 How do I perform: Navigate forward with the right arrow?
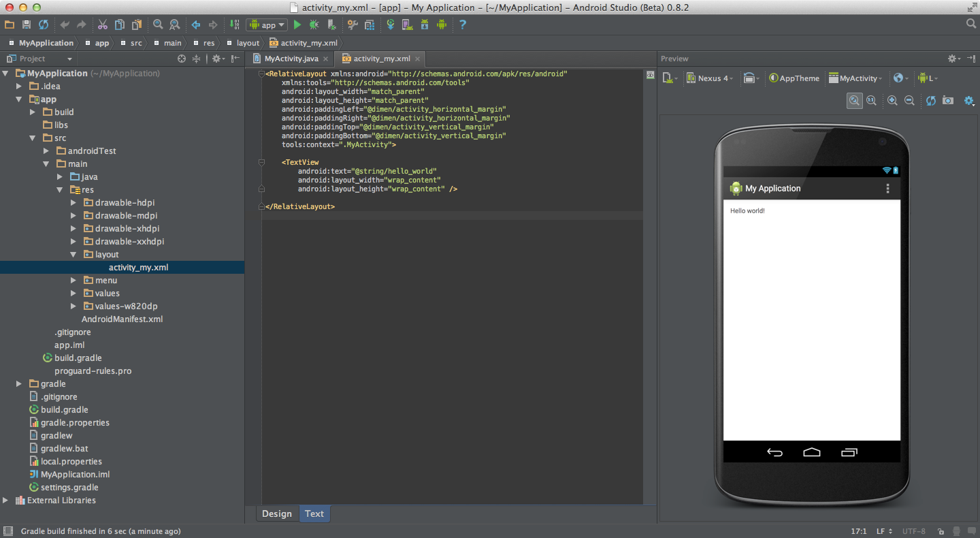213,25
